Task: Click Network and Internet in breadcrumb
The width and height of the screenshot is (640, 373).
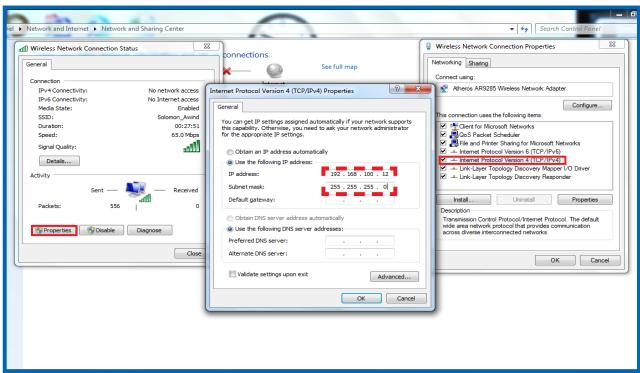Action: [58, 29]
